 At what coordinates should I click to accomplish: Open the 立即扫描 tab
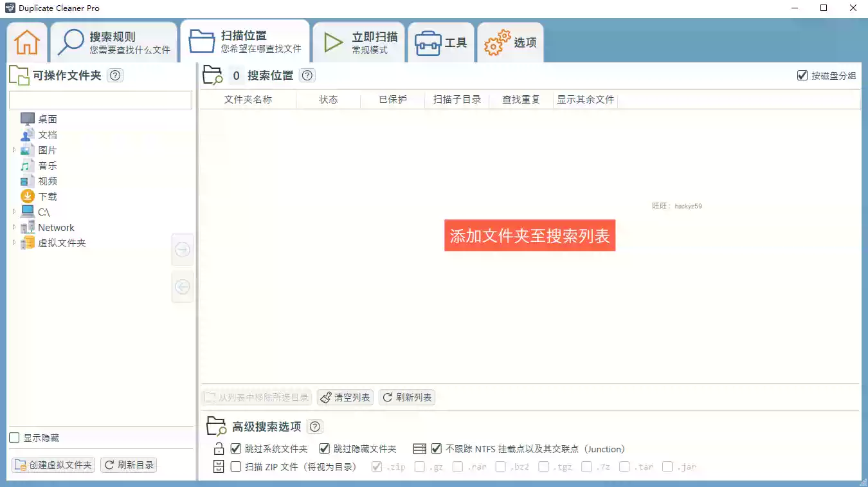tap(359, 42)
